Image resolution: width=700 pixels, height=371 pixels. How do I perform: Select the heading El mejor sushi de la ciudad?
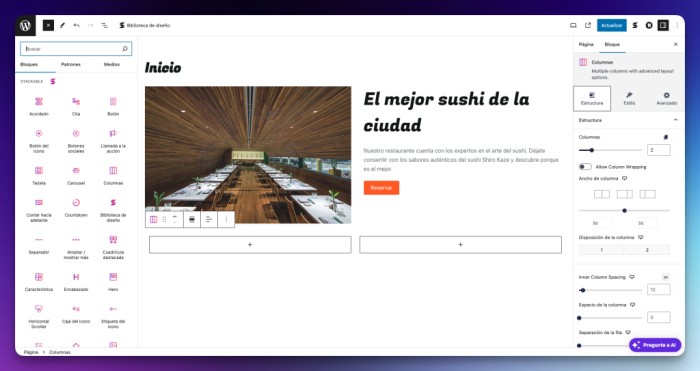click(446, 112)
